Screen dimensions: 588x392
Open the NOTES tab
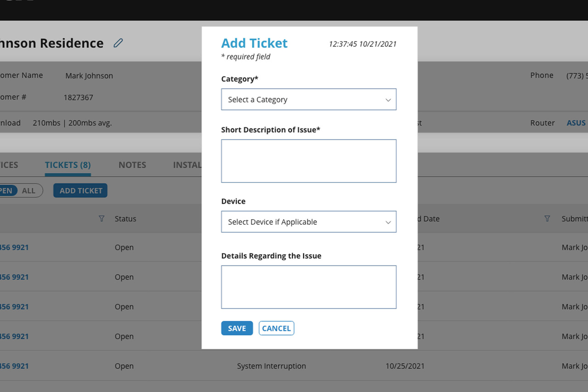132,165
